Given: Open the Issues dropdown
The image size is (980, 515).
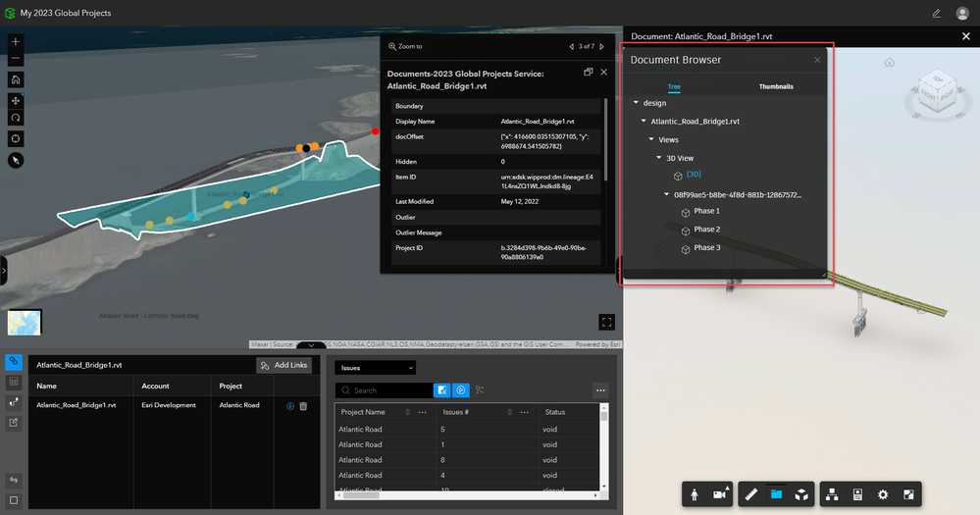Looking at the screenshot, I should pyautogui.click(x=376, y=368).
